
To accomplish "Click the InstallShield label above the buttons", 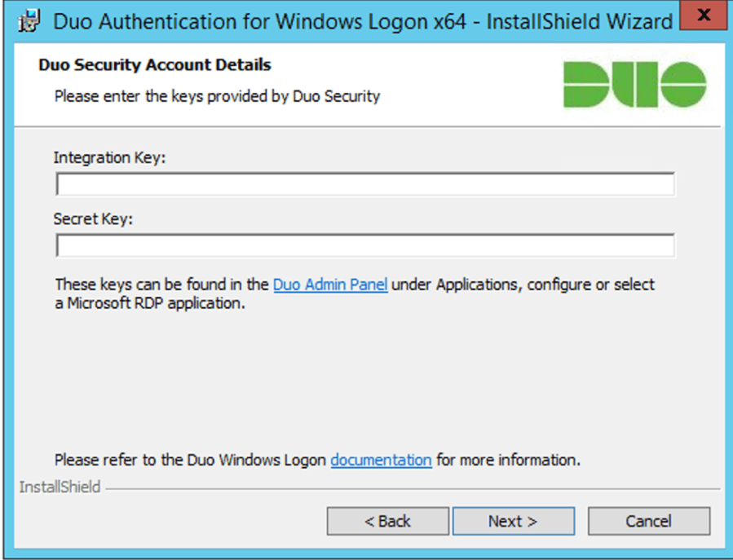I will coord(60,487).
